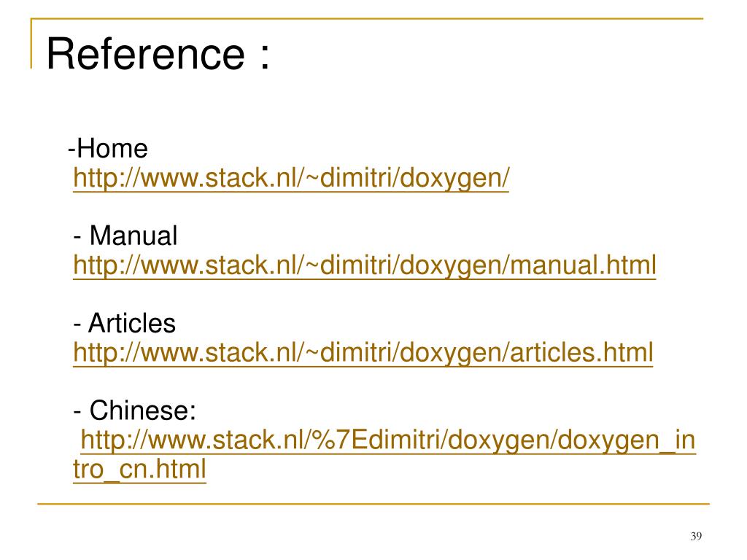Click the slide number 39

[x=696, y=536]
